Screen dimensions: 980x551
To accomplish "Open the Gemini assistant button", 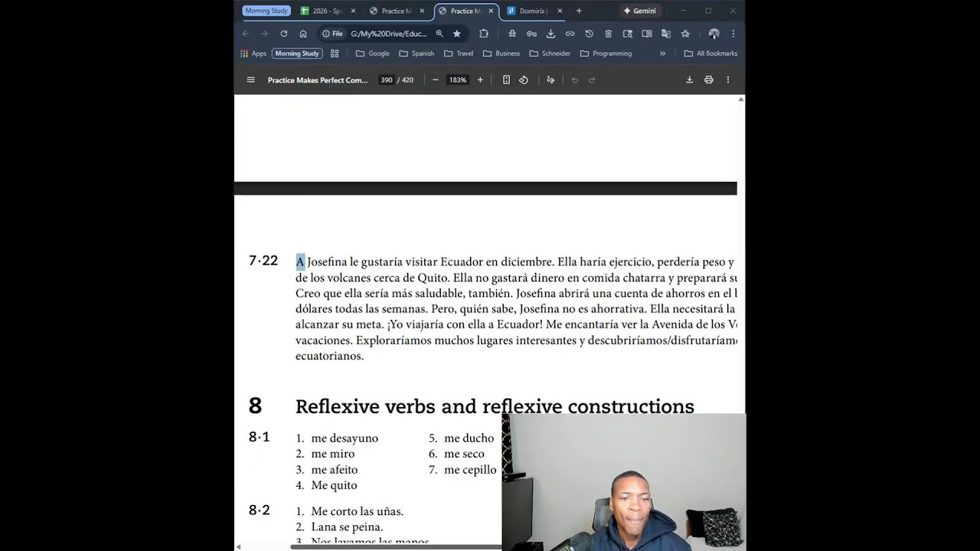I will tap(640, 11).
